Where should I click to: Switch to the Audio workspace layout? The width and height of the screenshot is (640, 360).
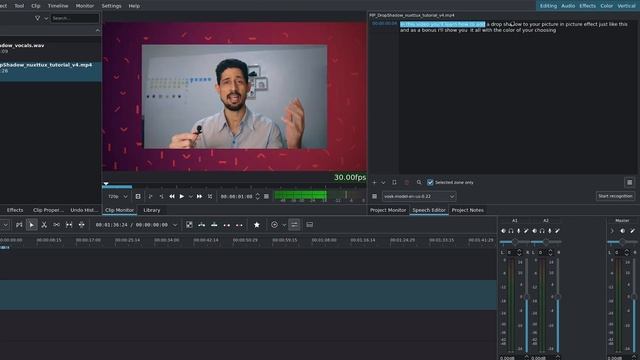(568, 6)
